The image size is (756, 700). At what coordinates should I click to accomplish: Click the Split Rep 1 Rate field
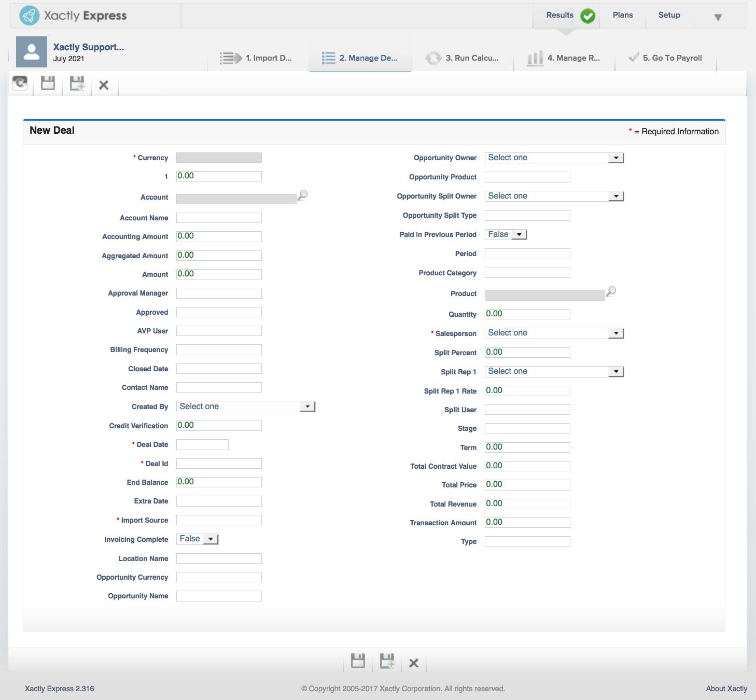coord(527,391)
